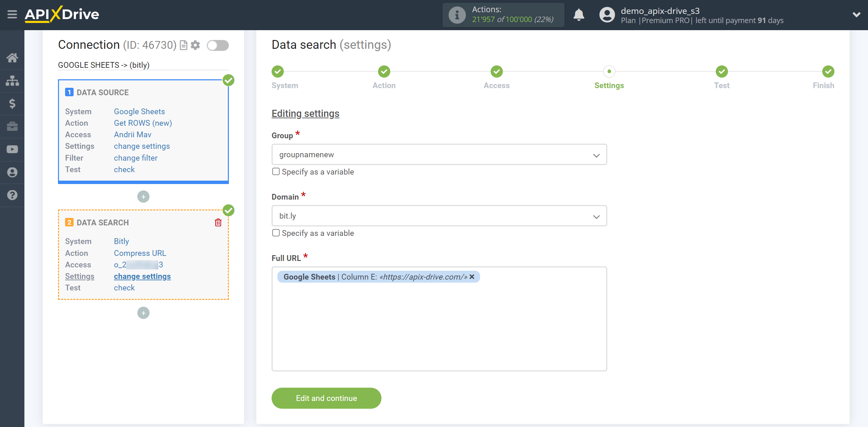Check Specify as a variable for Group
The height and width of the screenshot is (427, 868).
point(276,171)
